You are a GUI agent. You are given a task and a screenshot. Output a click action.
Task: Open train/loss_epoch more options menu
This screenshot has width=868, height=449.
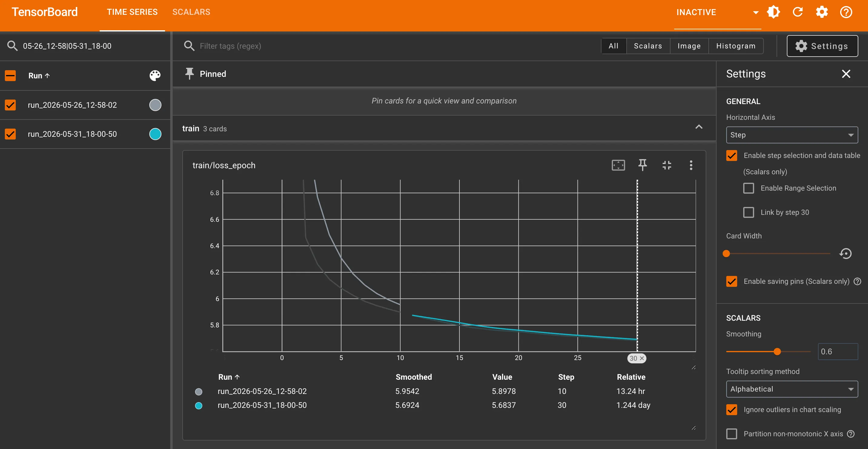click(x=691, y=165)
